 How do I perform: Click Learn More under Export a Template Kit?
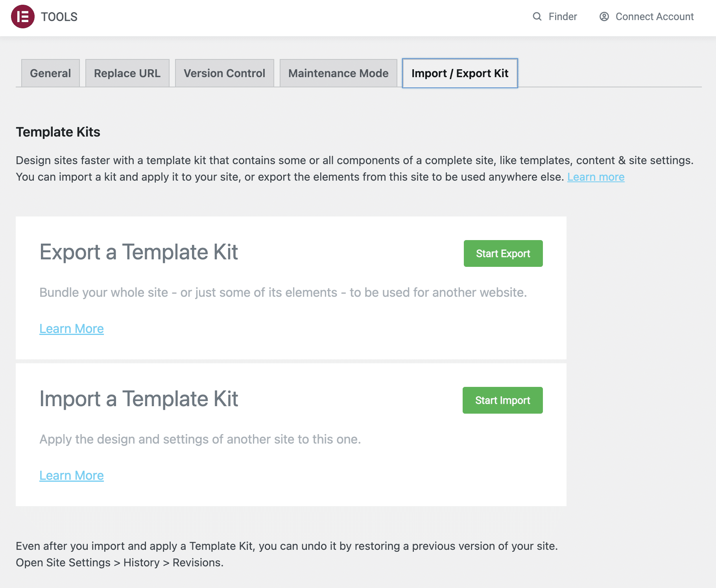tap(71, 328)
